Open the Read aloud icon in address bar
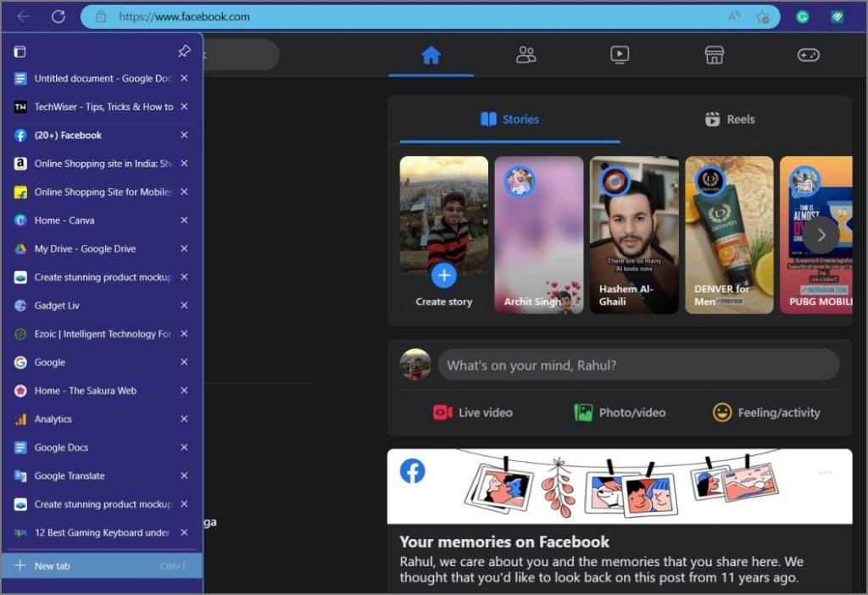The height and width of the screenshot is (595, 868). [734, 17]
